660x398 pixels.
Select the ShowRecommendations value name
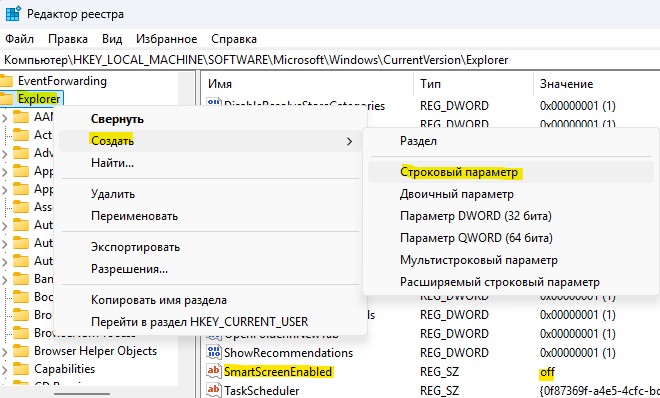point(288,353)
